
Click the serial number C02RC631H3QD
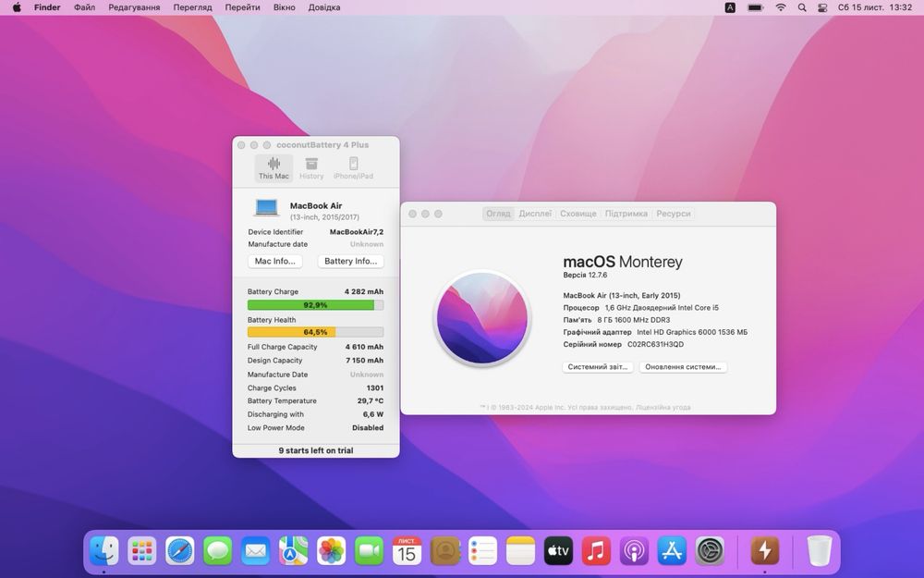tap(655, 344)
